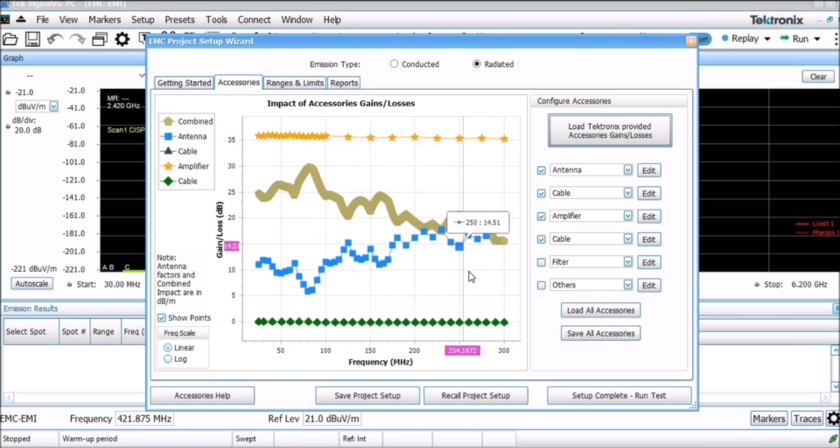
Task: Toggle the Show Points checkbox
Action: pyautogui.click(x=162, y=318)
